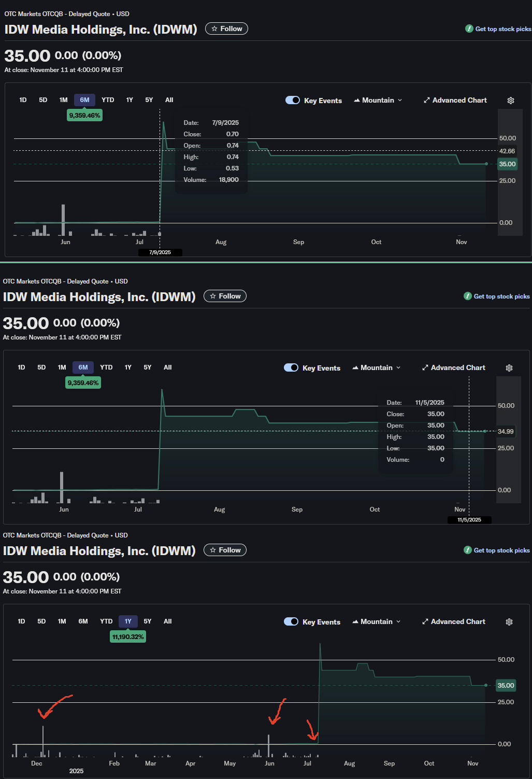Viewport: 532px width, 779px height.
Task: Select 5Y range in first chart
Action: (x=149, y=100)
